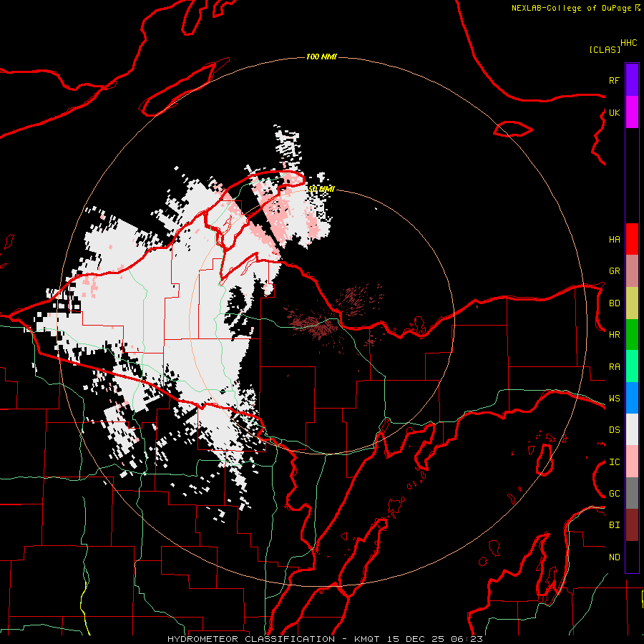644x644 pixels.
Task: Click the RA light green legend swatch
Action: click(632, 366)
